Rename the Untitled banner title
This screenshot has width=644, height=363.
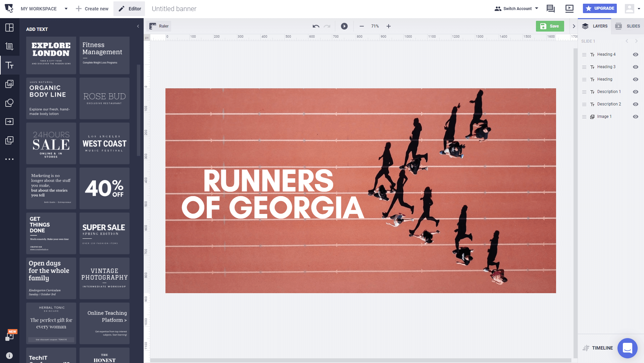click(x=174, y=9)
